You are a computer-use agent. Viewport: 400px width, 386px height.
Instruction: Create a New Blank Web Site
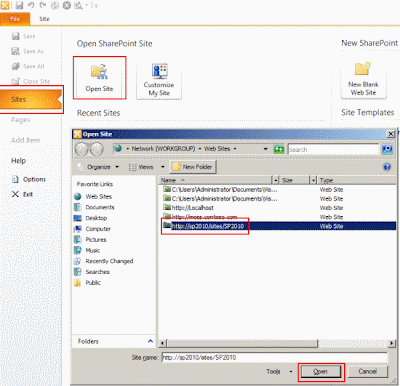pos(363,79)
